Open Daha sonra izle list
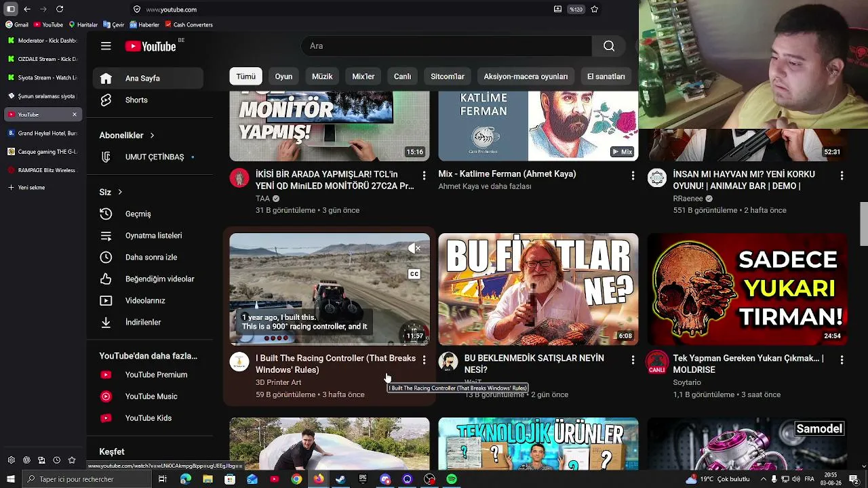 point(148,257)
